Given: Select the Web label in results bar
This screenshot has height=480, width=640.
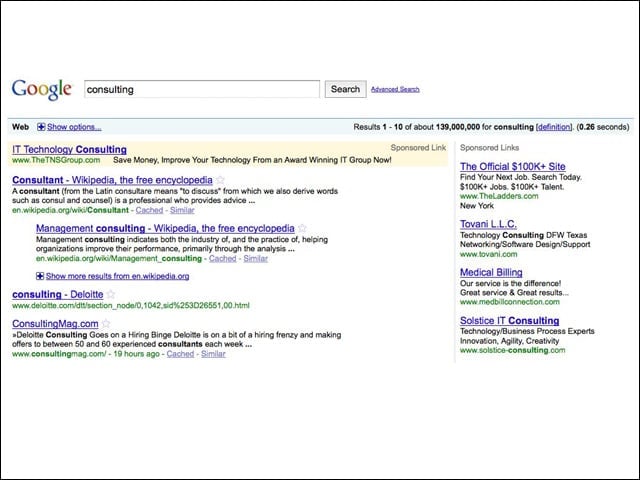Looking at the screenshot, I should coord(20,127).
